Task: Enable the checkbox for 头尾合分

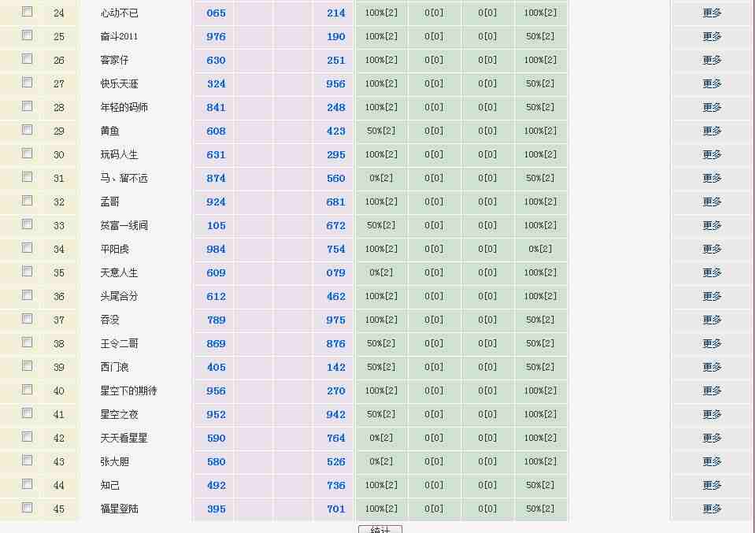Action: coord(28,295)
